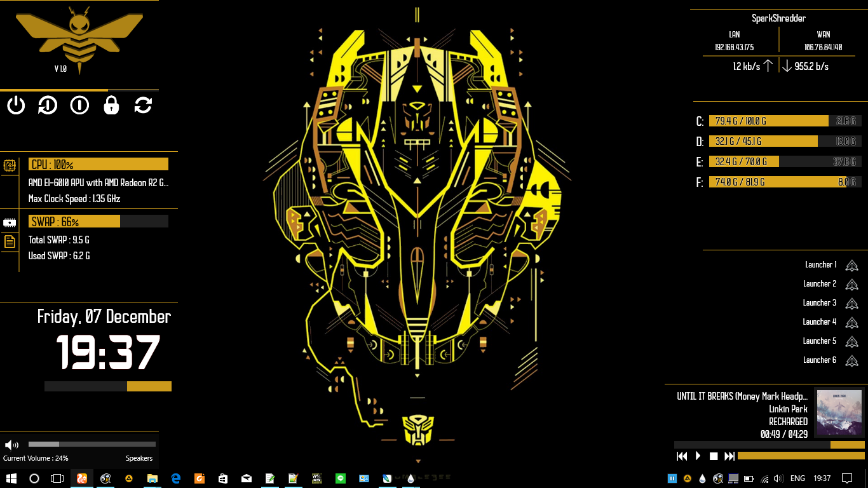Click the "Linkin Park" artist name
Screen dimensions: 868x488
tap(788, 409)
